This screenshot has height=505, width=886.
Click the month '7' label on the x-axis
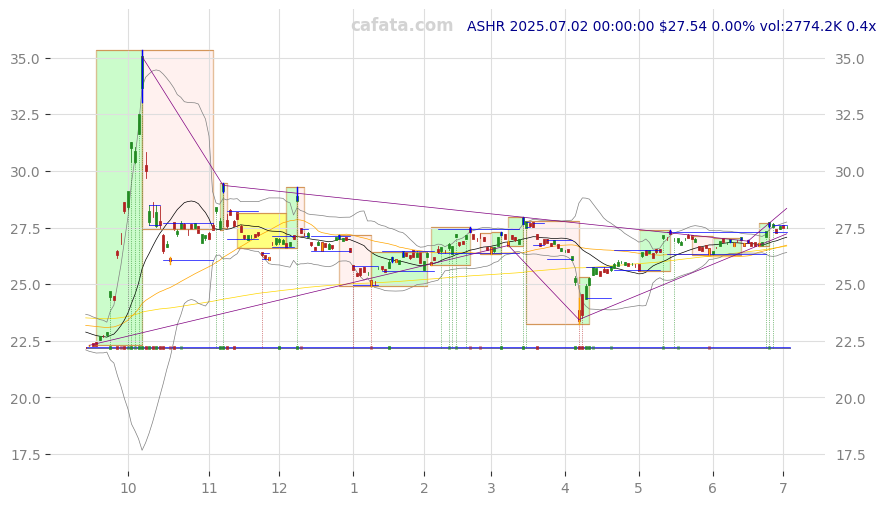(783, 488)
